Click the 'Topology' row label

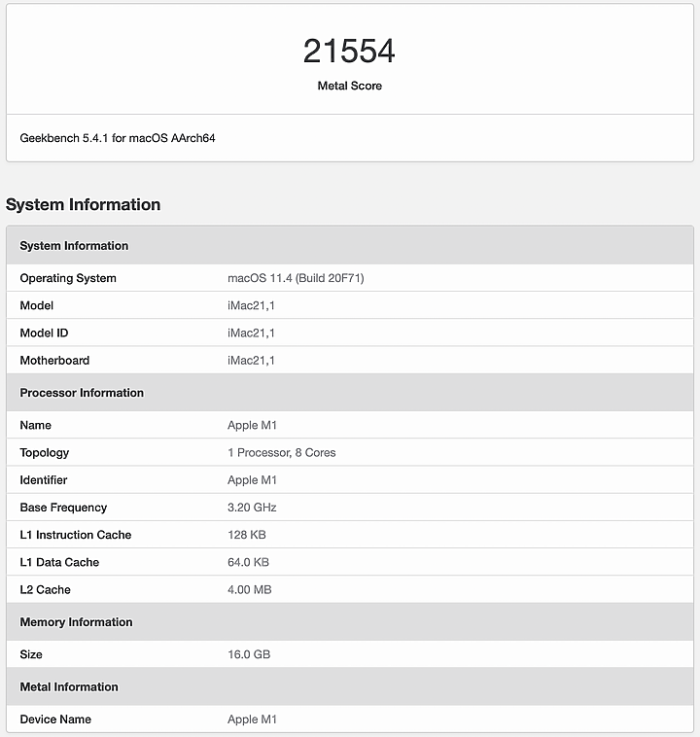click(x=44, y=453)
